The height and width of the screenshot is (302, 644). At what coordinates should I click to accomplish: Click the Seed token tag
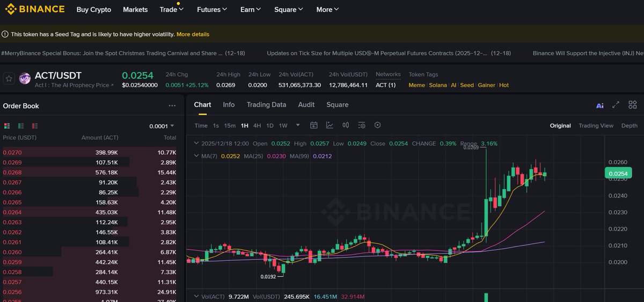[467, 85]
